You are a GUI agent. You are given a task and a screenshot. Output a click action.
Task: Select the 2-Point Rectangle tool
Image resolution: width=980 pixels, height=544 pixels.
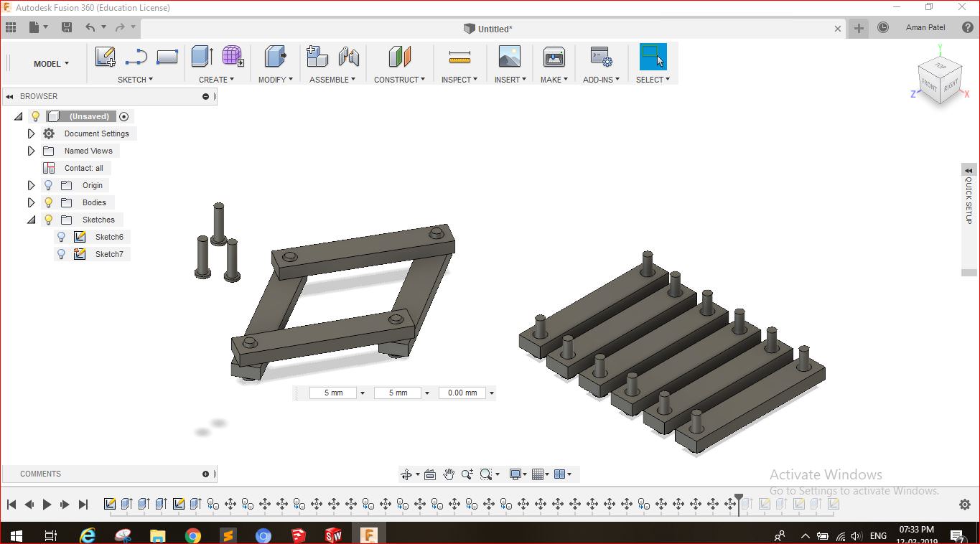[x=167, y=57]
